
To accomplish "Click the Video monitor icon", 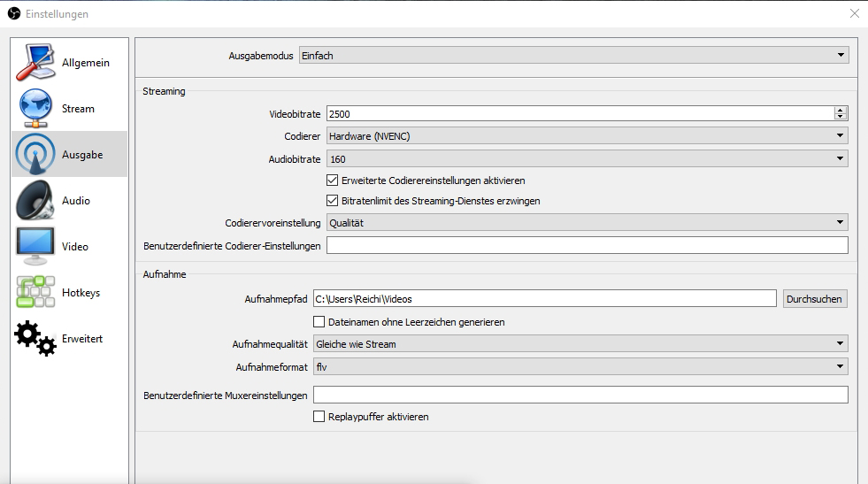I will click(x=35, y=247).
